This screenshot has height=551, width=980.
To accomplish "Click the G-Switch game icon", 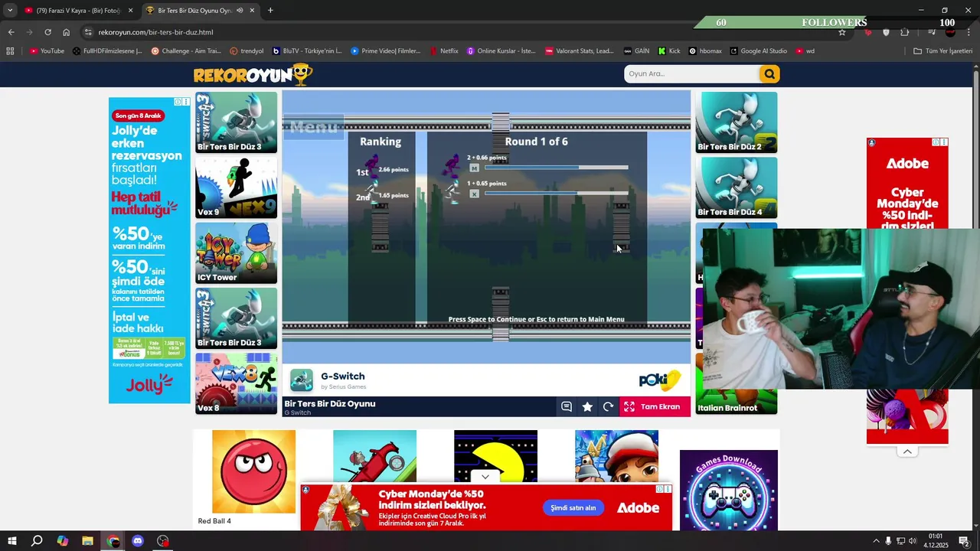I will tap(302, 380).
